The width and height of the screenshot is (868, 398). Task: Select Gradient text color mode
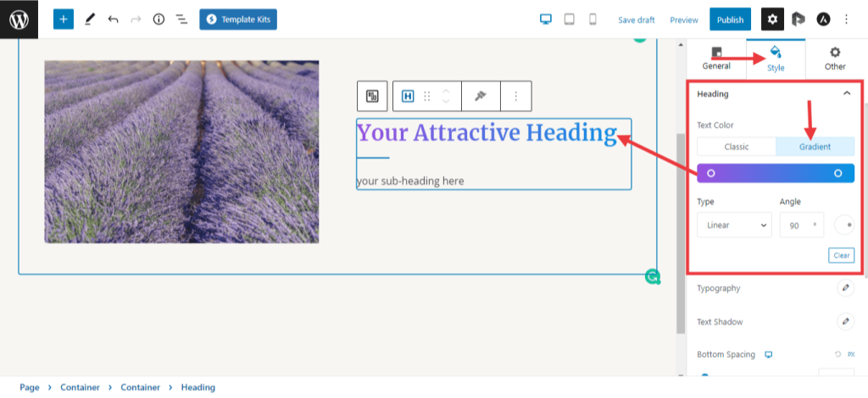815,147
